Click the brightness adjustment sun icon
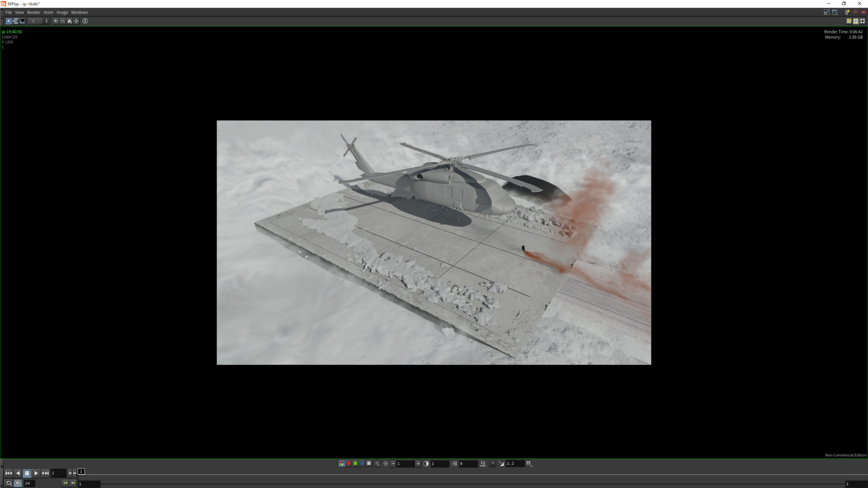Screen dimensions: 868x488 pyautogui.click(x=386, y=464)
